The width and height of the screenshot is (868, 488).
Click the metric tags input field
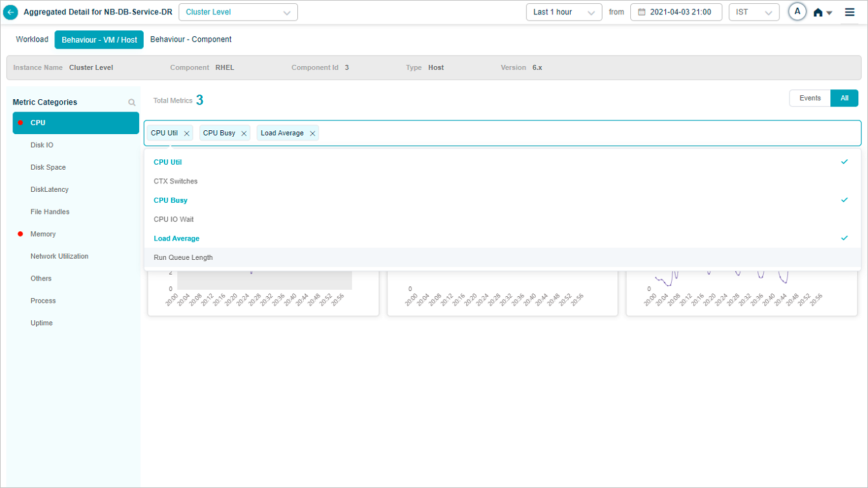click(583, 133)
